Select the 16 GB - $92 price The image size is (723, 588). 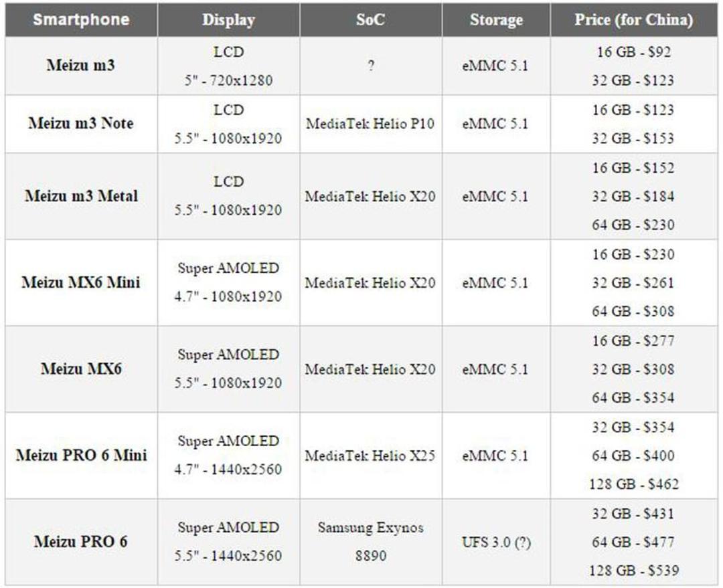tap(634, 52)
